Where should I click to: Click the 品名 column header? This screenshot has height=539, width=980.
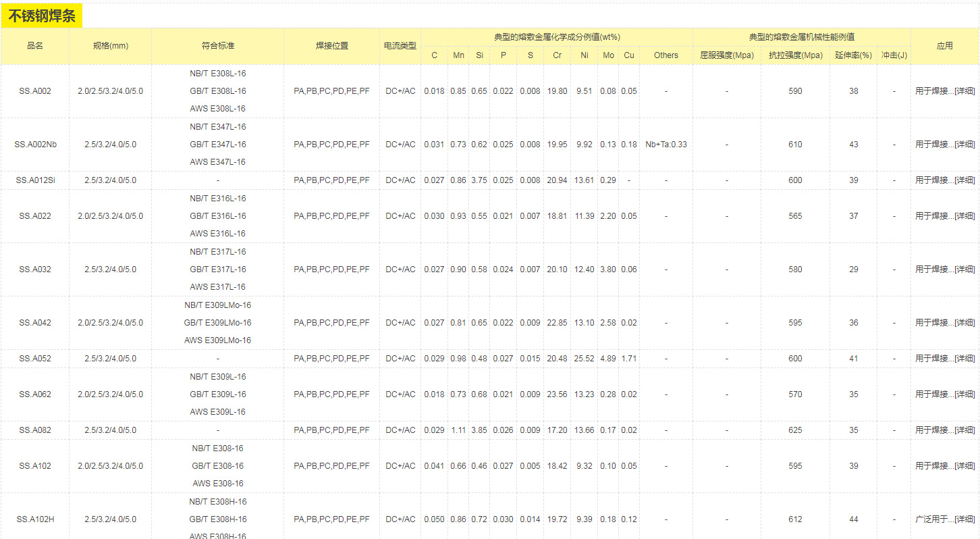pos(35,46)
